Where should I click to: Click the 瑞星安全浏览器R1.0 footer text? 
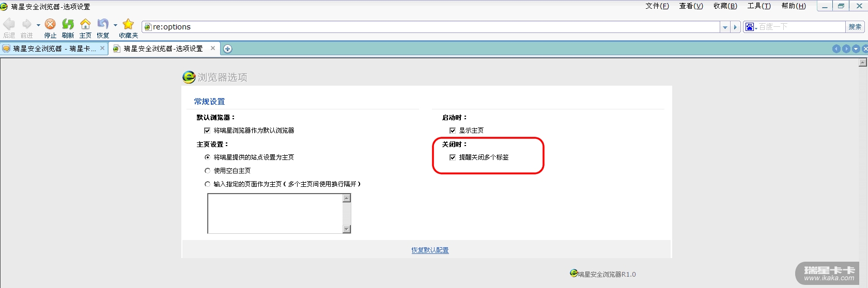pos(607,275)
